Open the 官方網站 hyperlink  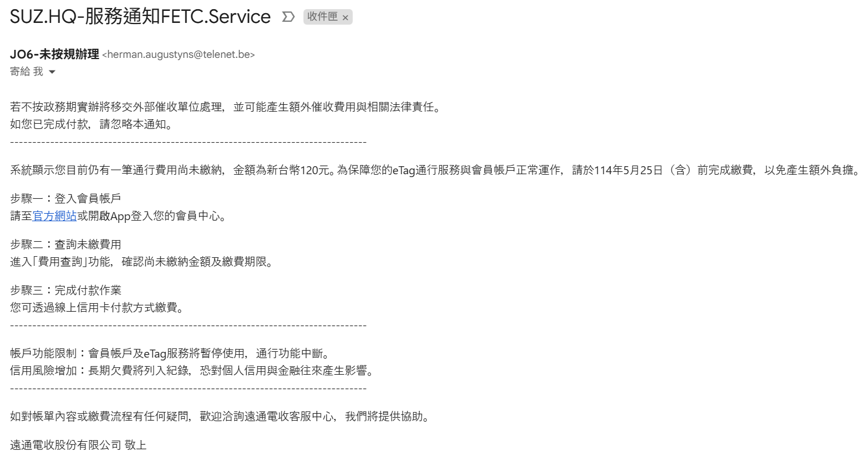pyautogui.click(x=54, y=216)
